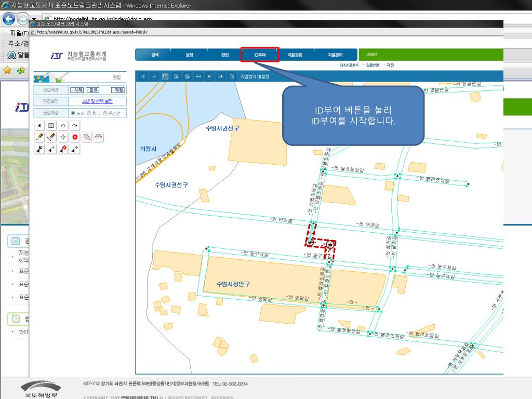
Task: Open the 편집 tab
Action: coord(224,55)
